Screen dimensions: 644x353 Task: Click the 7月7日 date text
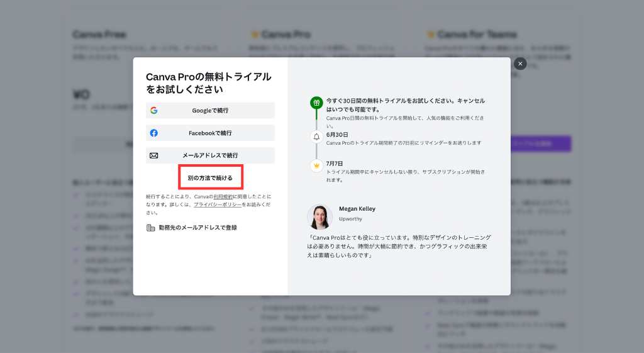point(335,163)
